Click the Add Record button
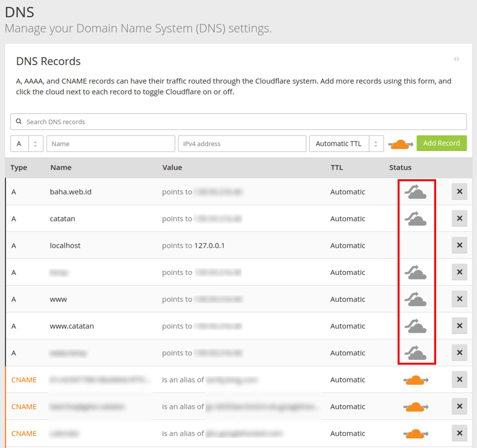477x448 pixels. pyautogui.click(x=441, y=143)
